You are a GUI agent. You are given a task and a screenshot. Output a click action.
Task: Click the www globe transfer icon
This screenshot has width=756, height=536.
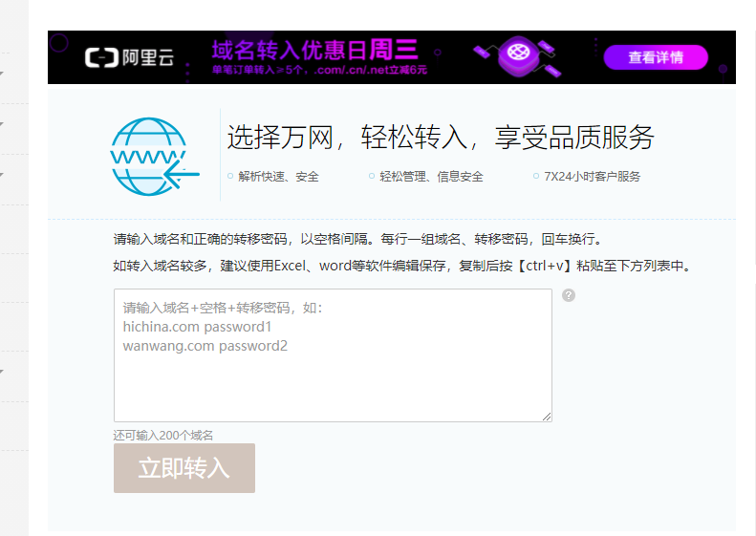pyautogui.click(x=155, y=156)
